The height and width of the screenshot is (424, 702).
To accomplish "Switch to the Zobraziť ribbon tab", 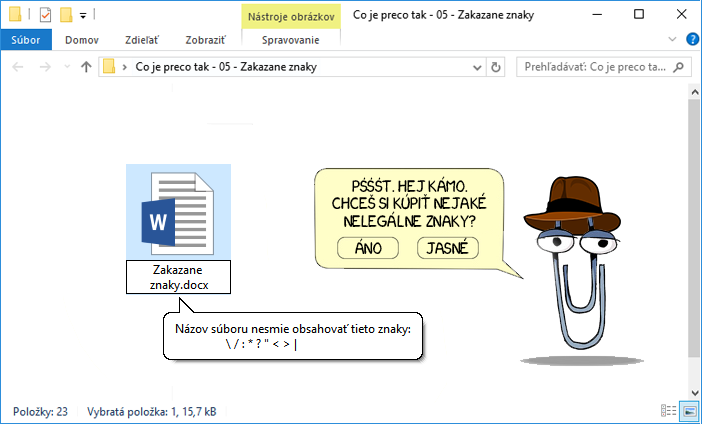I will pos(204,40).
